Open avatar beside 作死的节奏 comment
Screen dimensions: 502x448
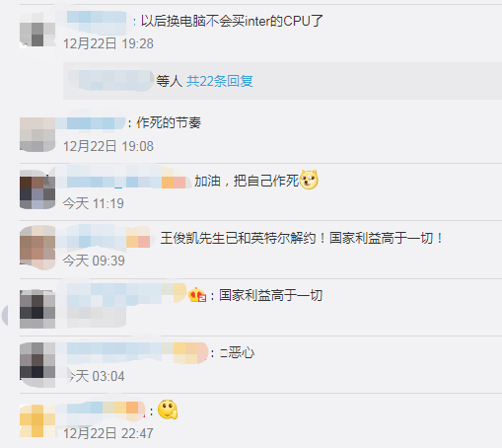click(x=37, y=134)
